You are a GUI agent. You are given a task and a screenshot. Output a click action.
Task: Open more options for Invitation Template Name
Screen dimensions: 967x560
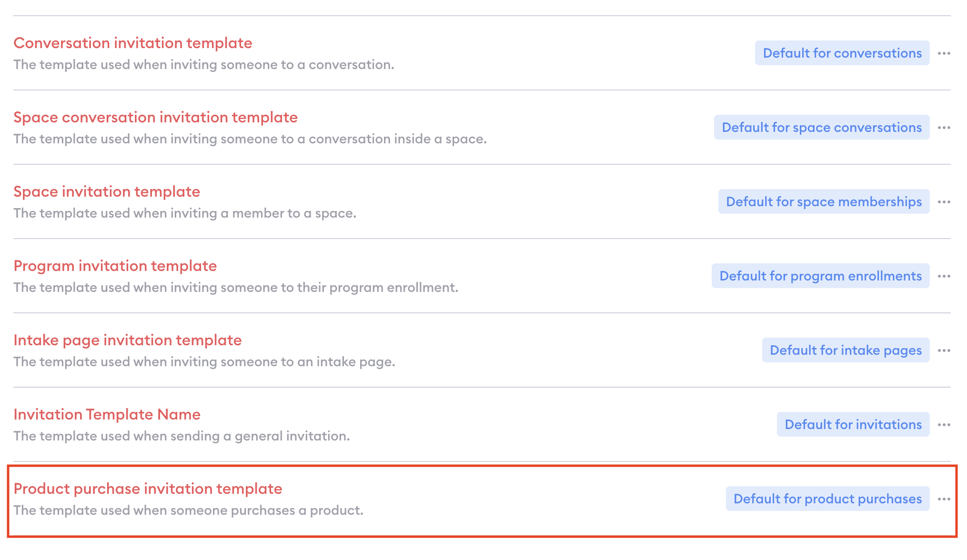[x=944, y=425]
